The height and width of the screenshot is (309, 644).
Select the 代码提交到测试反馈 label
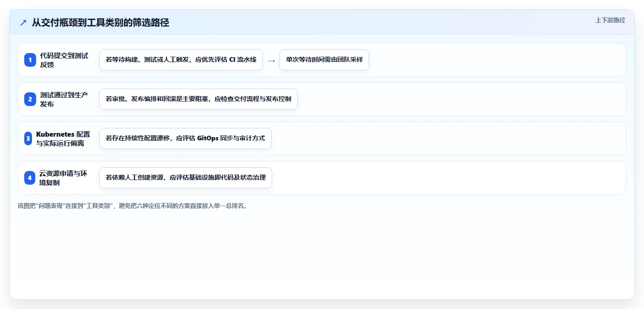64,60
